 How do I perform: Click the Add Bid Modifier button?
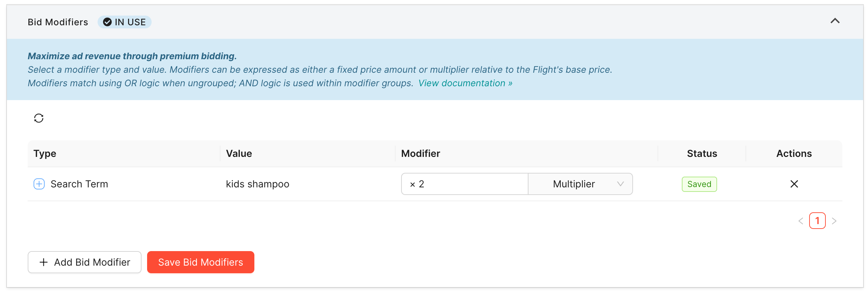84,262
